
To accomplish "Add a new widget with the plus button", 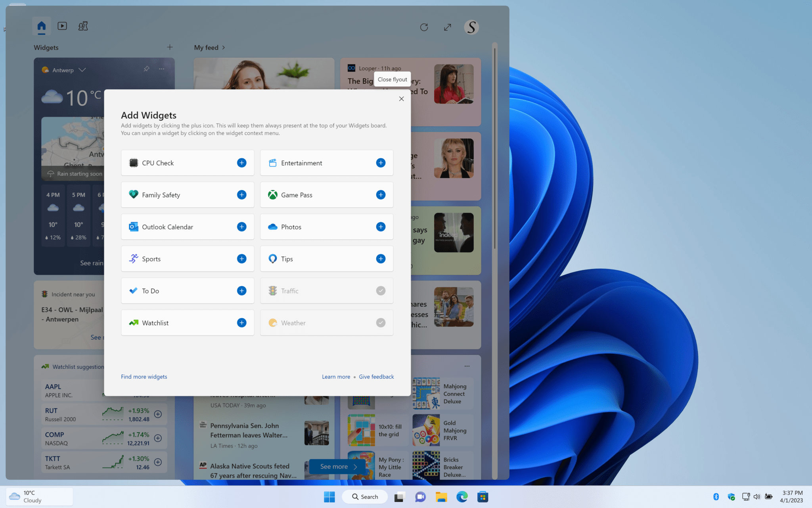I will point(170,47).
